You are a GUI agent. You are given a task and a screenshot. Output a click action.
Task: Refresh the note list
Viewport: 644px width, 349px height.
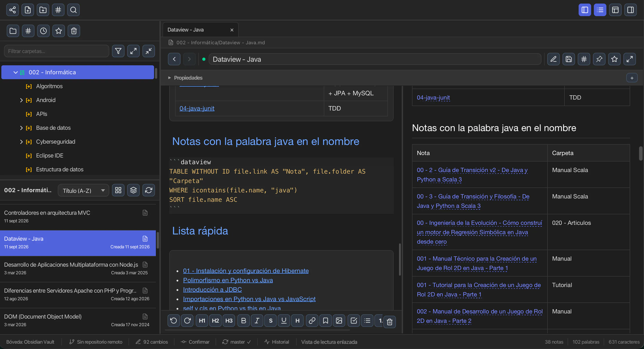149,190
